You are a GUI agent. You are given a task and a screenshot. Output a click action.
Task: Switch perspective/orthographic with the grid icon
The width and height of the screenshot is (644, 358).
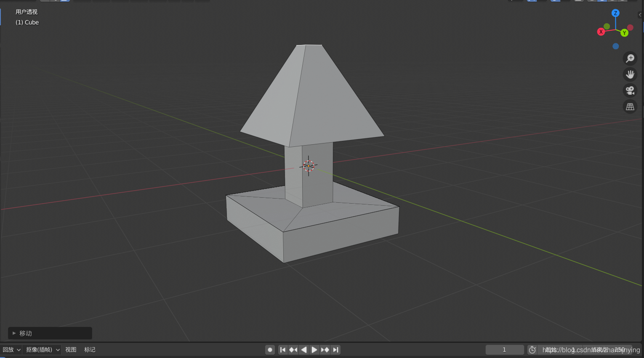tap(630, 107)
